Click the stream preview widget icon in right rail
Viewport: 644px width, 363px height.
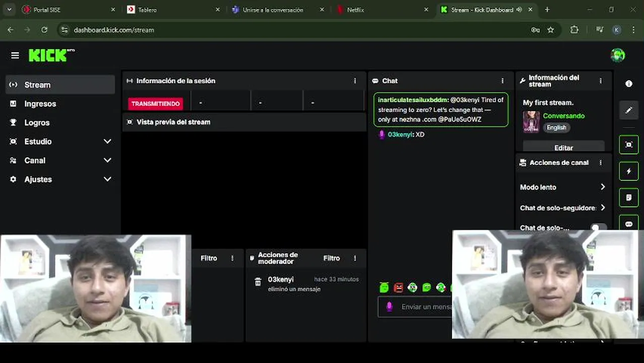[628, 145]
